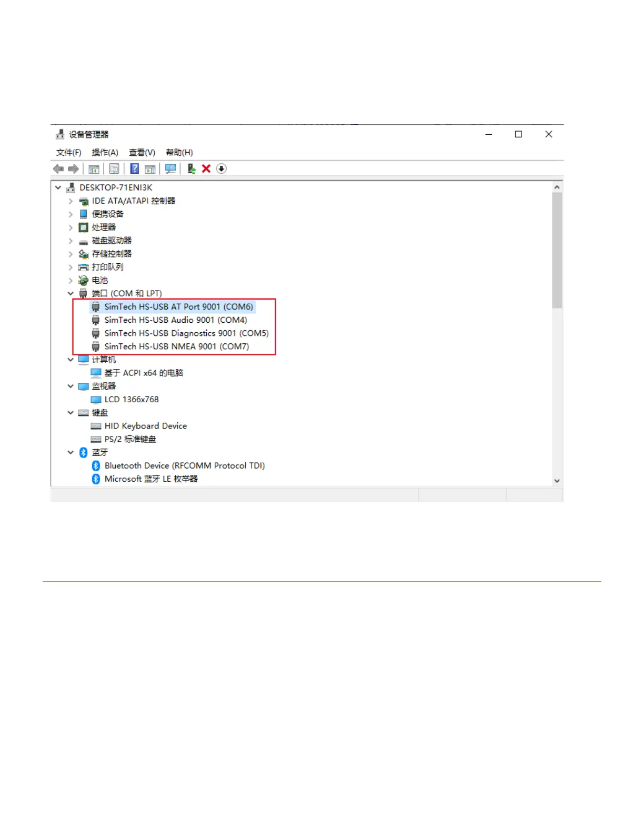Image resolution: width=644 pixels, height=834 pixels.
Task: Minimize the 设备管理器 window
Action: [x=489, y=135]
